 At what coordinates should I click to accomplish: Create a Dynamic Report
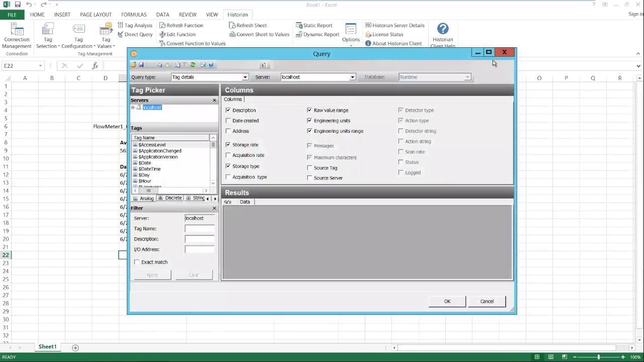click(x=317, y=34)
